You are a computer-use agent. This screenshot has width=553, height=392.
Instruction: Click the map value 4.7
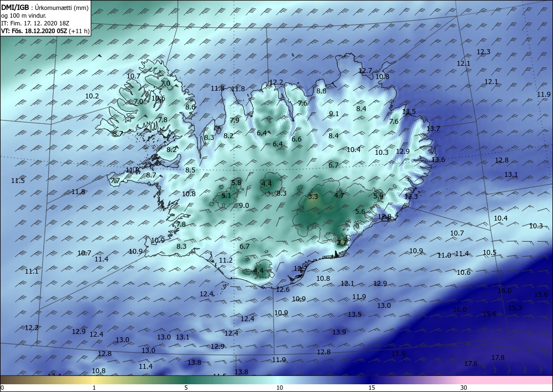[339, 195]
